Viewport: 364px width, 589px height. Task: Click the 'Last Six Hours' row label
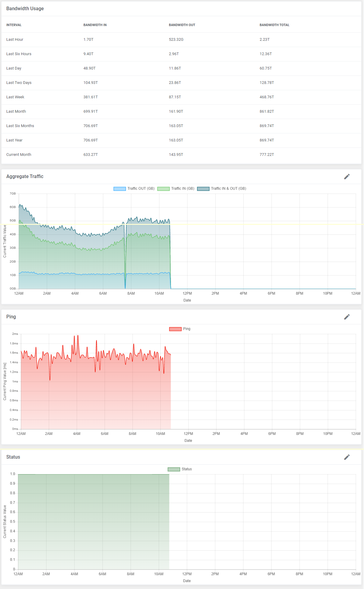click(19, 54)
